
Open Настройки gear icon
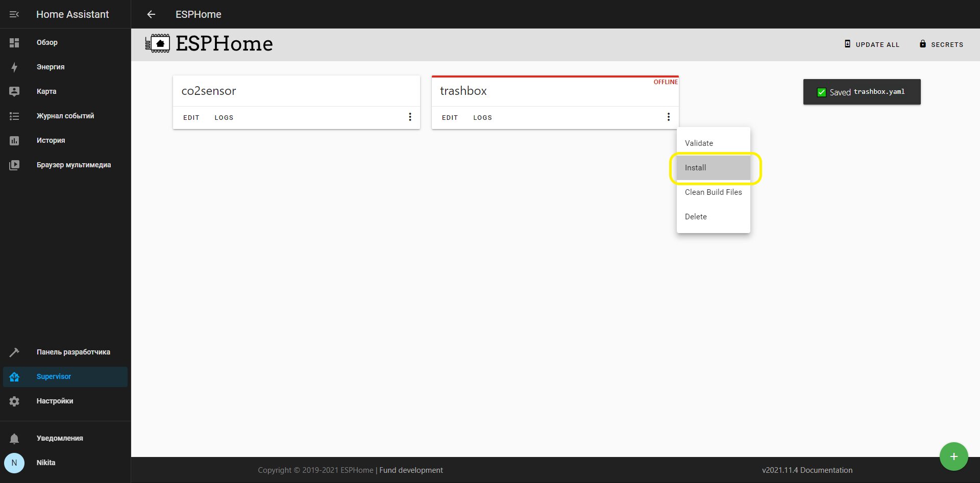pos(14,401)
